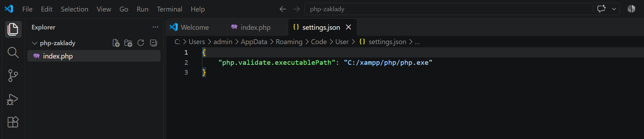Click the User breadcrumb segment
644x139 pixels.
[342, 42]
